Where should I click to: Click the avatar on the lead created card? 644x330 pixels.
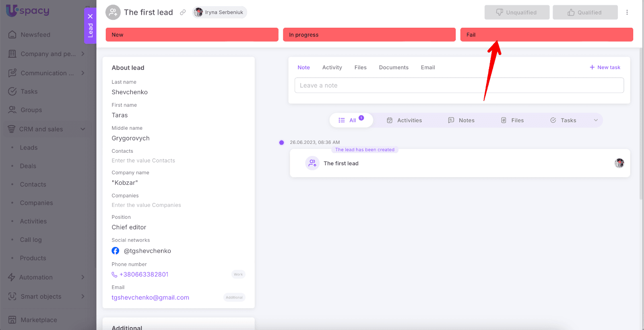[x=619, y=163]
